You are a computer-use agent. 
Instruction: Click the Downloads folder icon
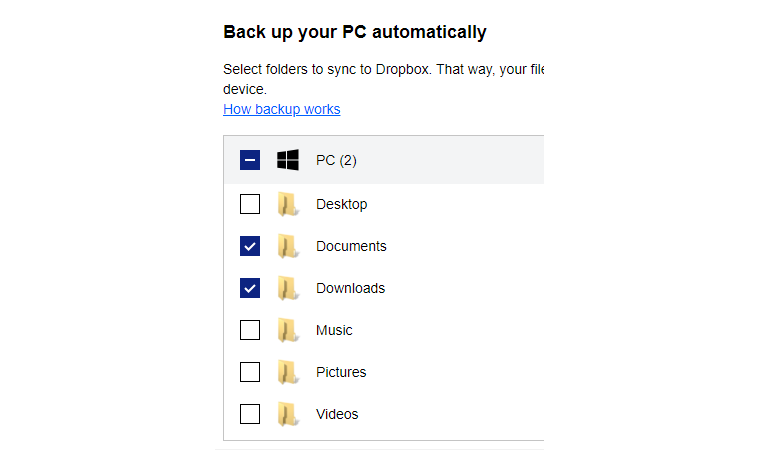(288, 288)
